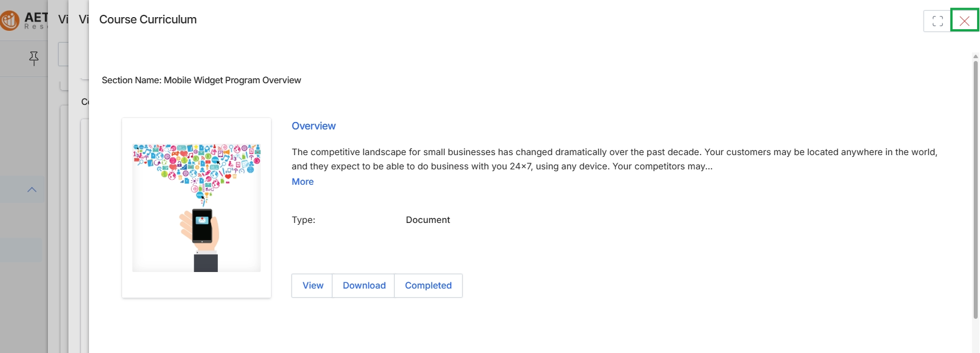Click the Course Curriculum heading
The image size is (980, 353).
point(148,19)
